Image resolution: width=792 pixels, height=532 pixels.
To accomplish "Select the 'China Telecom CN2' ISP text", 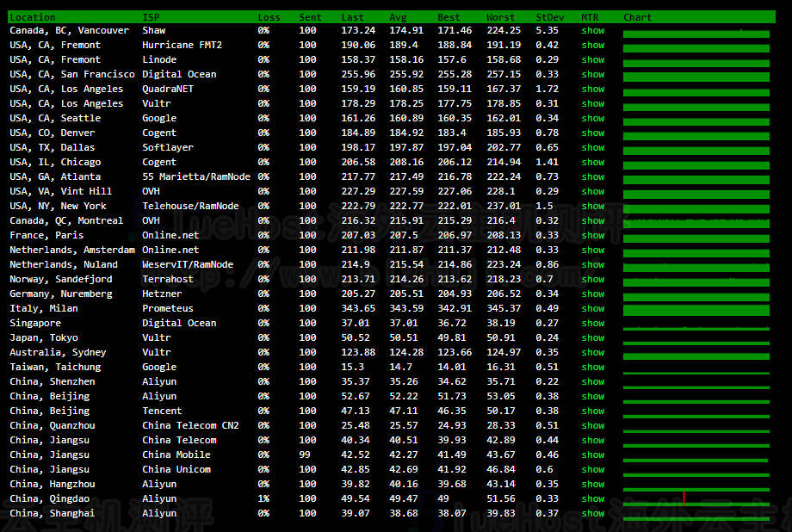I will 190,426.
